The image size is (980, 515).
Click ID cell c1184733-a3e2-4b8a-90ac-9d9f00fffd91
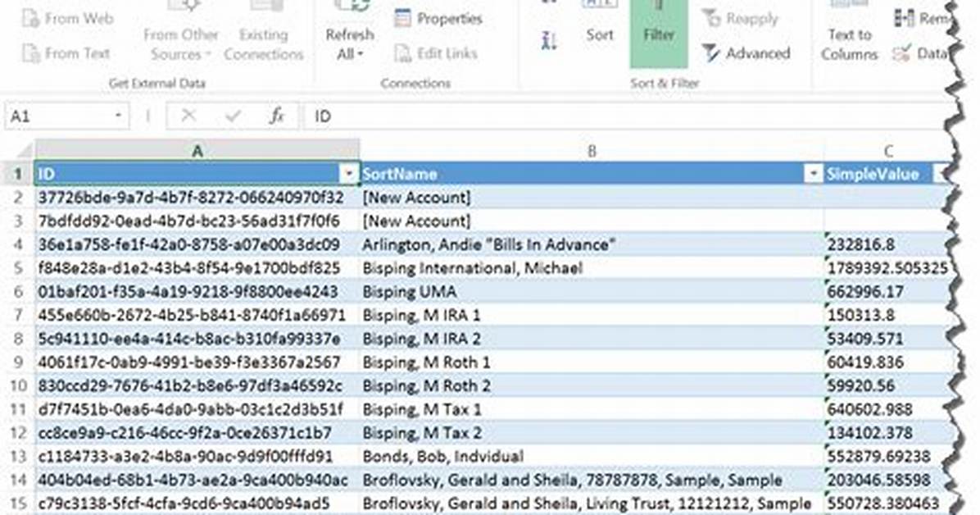point(197,456)
